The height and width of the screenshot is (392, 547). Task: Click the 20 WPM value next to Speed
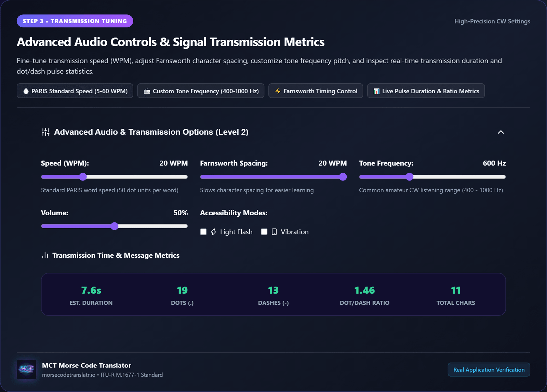click(x=173, y=163)
